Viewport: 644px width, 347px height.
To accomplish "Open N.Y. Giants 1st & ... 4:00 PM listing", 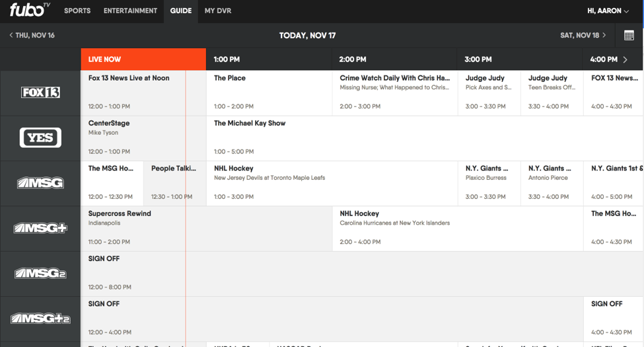I will (614, 183).
